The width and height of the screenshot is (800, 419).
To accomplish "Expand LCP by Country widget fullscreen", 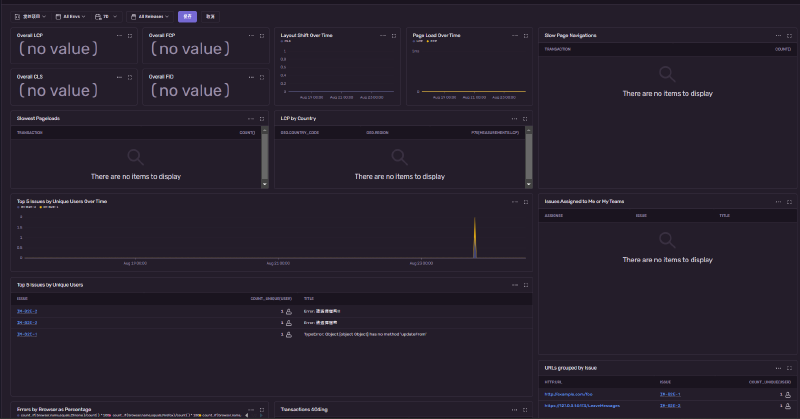I will point(526,118).
